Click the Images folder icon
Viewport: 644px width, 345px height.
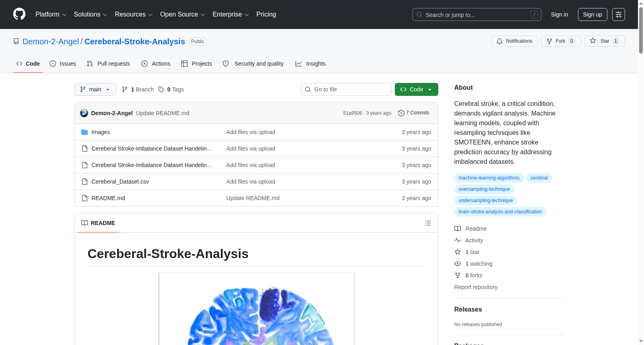85,132
